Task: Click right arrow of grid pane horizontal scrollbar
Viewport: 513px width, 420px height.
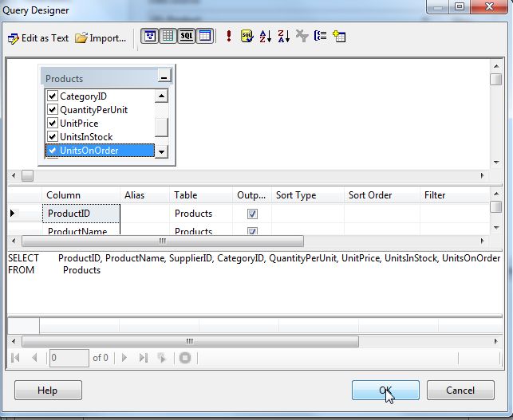Action: 482,241
